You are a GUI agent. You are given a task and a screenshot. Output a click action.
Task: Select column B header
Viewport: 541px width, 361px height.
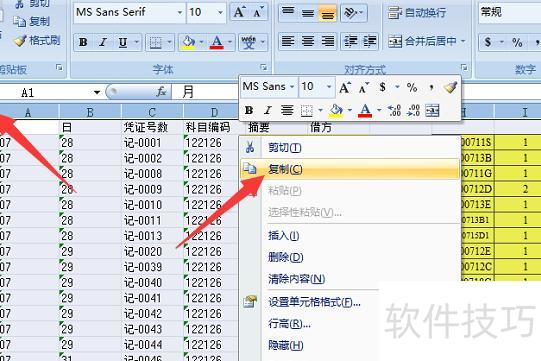click(90, 112)
